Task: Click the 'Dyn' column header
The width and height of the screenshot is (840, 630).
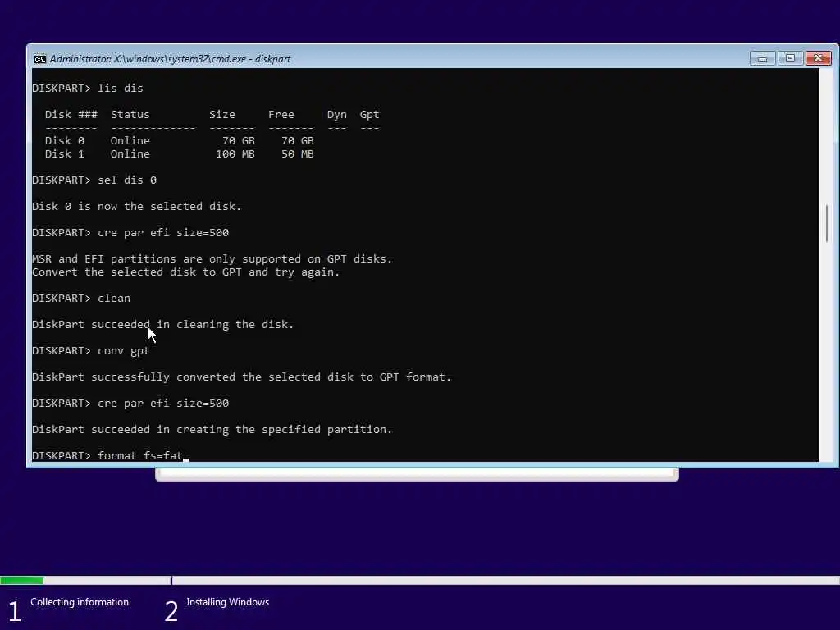Action: tap(337, 114)
